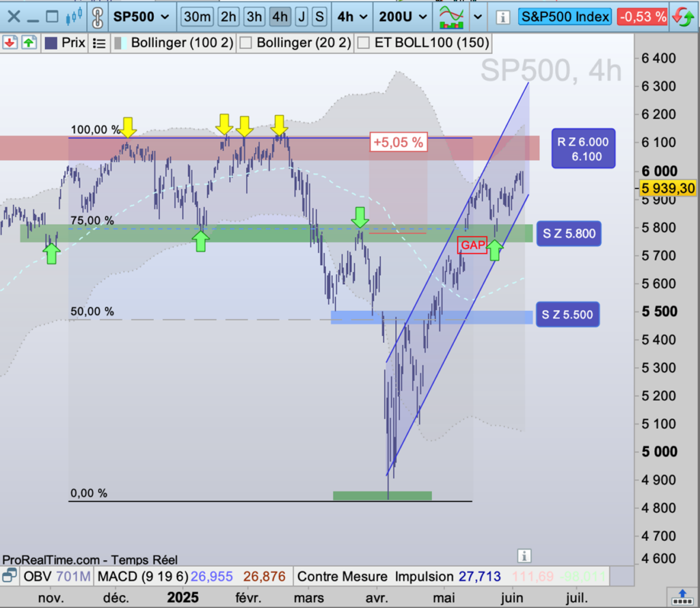Image resolution: width=700 pixels, height=608 pixels.
Task: Click the 2025 label on the time axis
Action: click(183, 597)
